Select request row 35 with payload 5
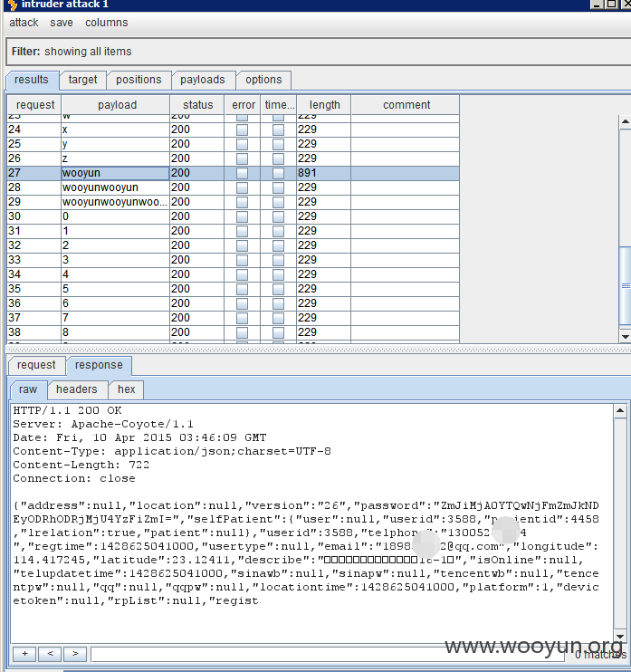Image resolution: width=631 pixels, height=672 pixels. coord(233,289)
